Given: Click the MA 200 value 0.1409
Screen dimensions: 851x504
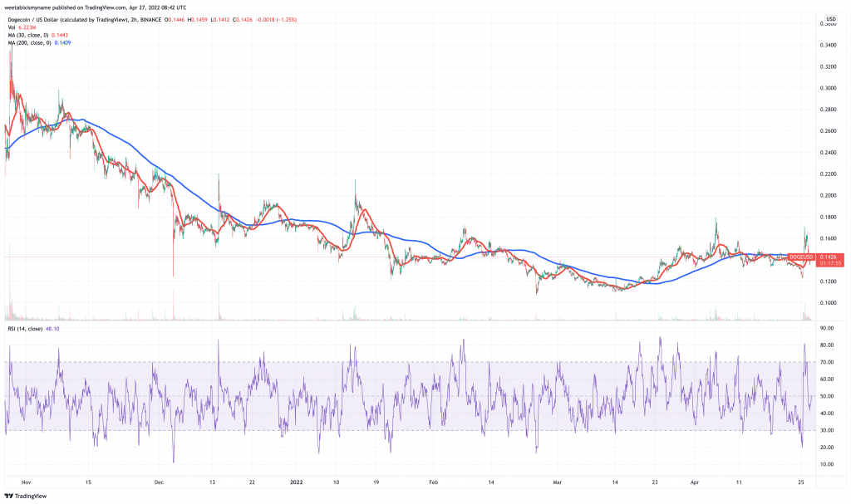Looking at the screenshot, I should (x=62, y=42).
